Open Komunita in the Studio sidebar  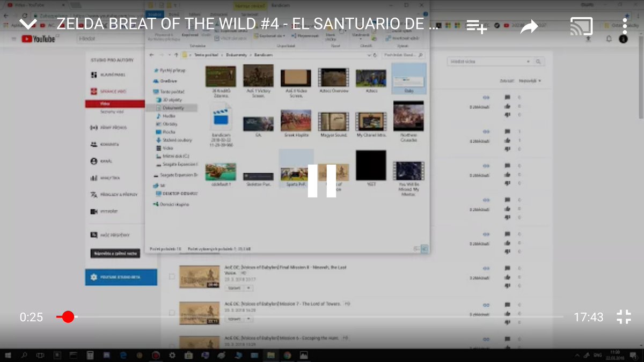click(106, 144)
